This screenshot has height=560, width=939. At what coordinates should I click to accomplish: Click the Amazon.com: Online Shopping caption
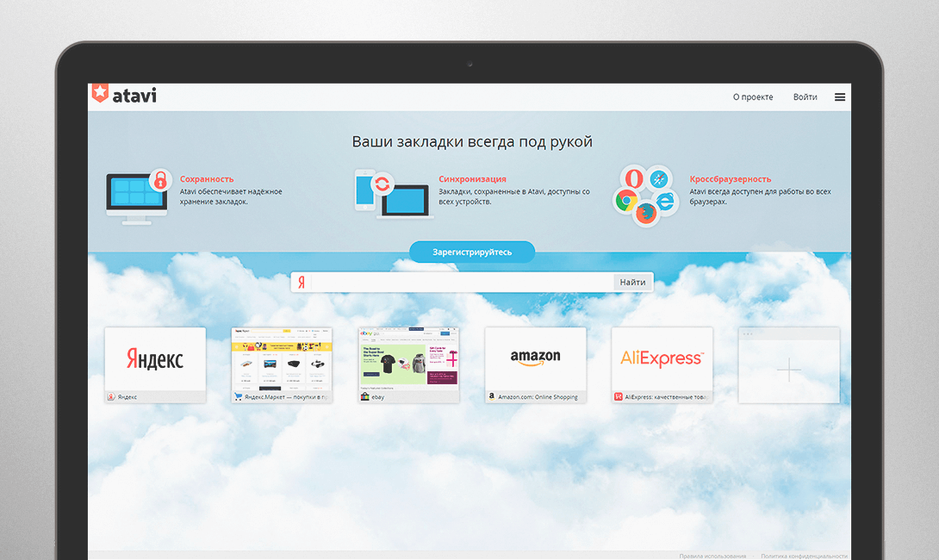coord(538,397)
